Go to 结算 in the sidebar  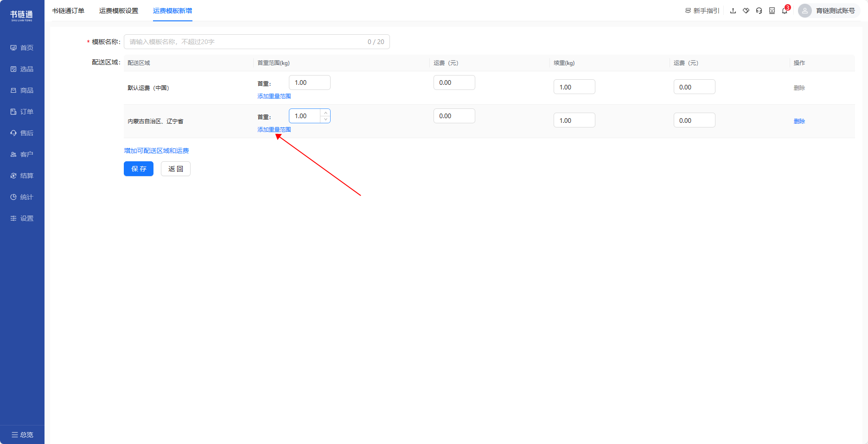point(22,176)
